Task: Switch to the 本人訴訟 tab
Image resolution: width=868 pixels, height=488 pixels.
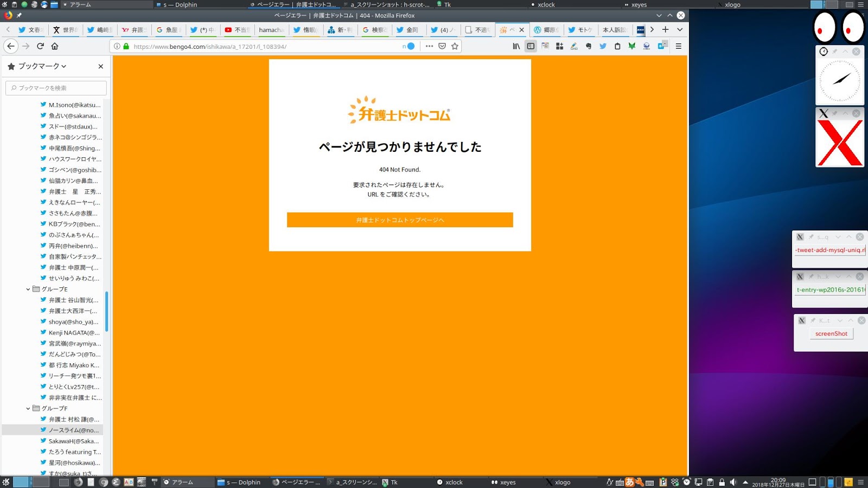Action: 615,30
